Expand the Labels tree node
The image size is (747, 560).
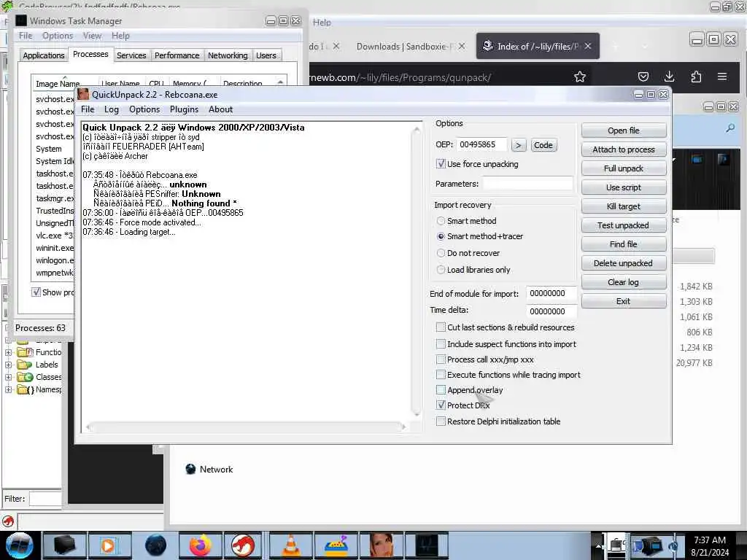(8, 365)
